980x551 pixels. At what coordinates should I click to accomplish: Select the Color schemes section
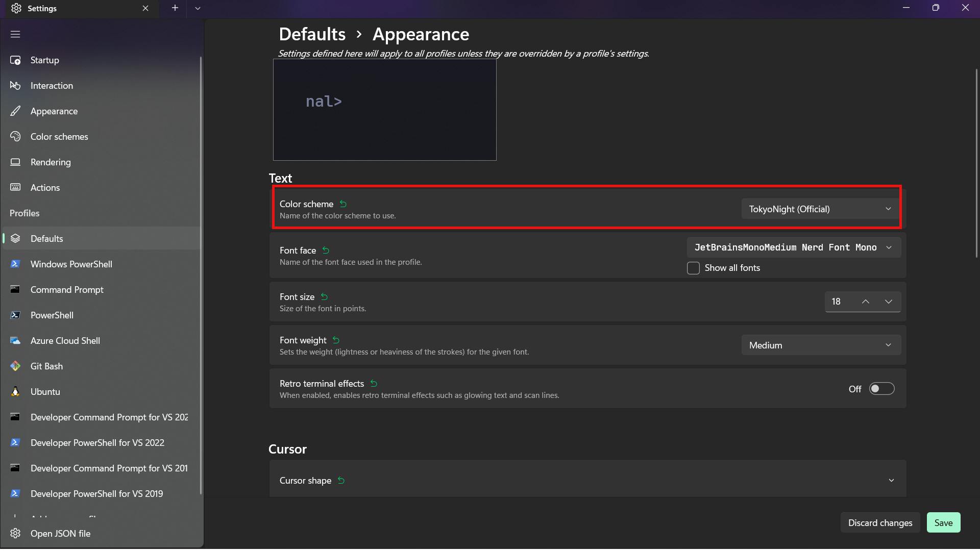(58, 136)
